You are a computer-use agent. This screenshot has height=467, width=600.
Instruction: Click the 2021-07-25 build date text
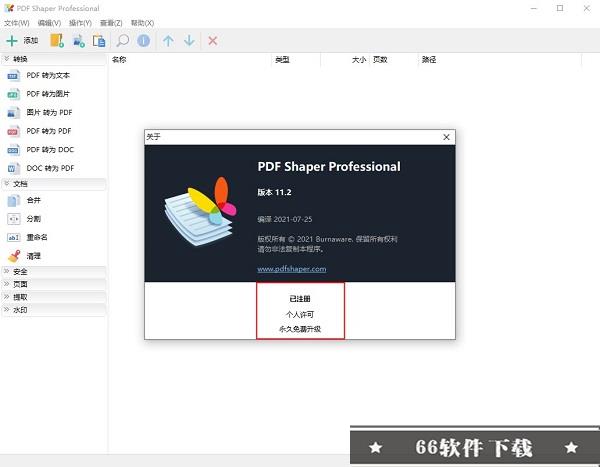(293, 219)
